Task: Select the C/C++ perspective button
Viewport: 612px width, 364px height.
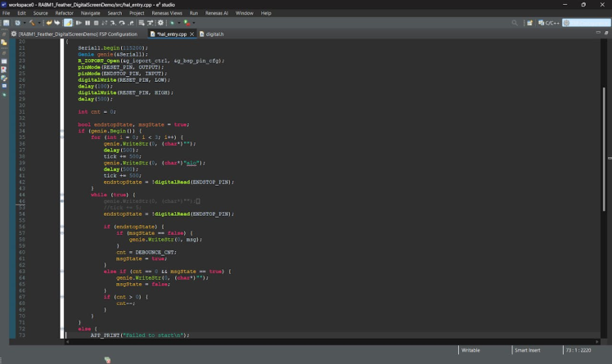Action: click(x=548, y=23)
